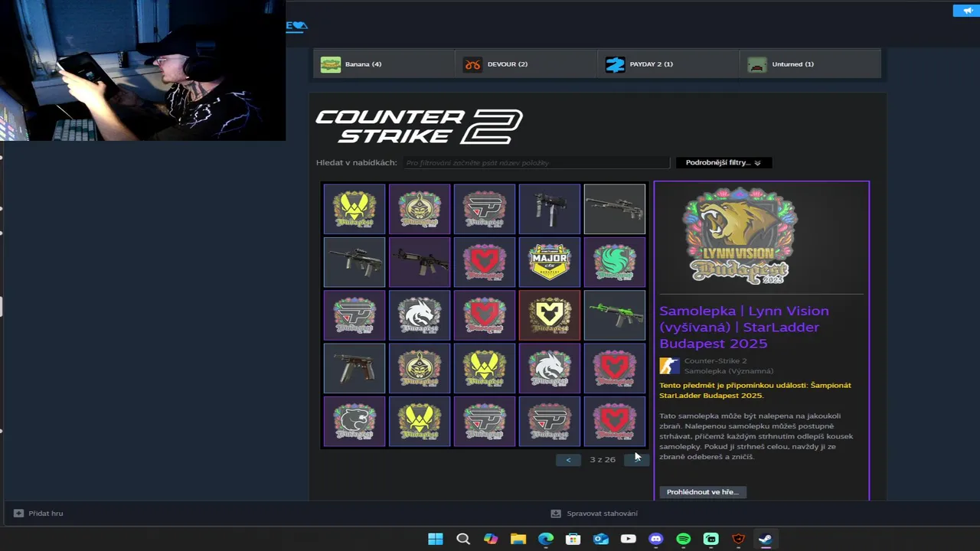Launch Copilot from the taskbar
Viewport: 980px width, 551px height.
491,539
